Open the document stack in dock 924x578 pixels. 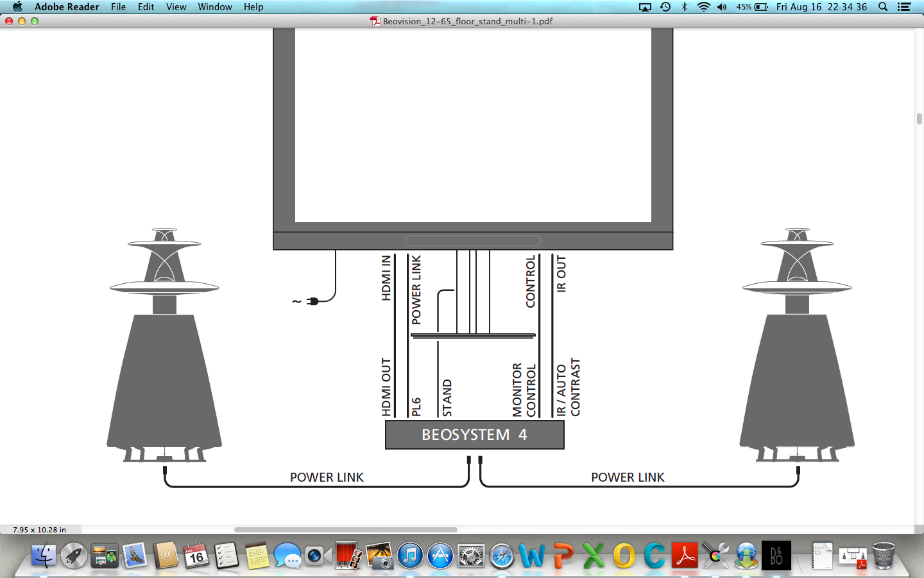point(822,556)
